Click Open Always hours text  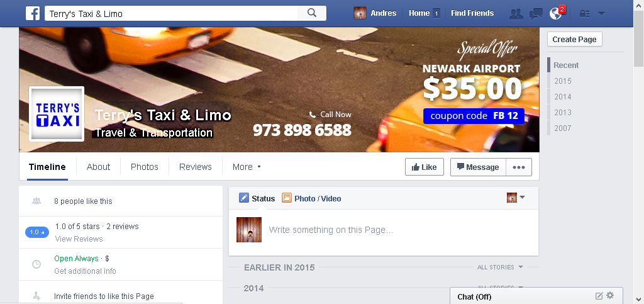76,259
